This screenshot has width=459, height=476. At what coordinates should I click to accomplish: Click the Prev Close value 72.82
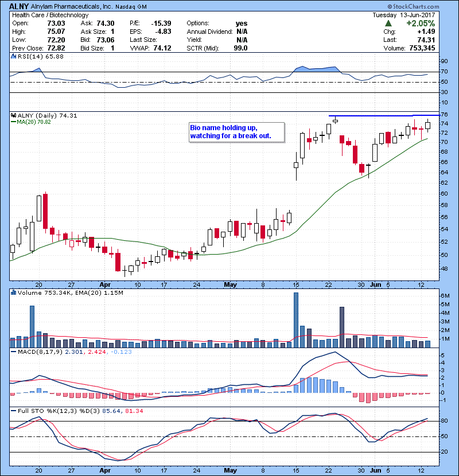click(x=56, y=48)
